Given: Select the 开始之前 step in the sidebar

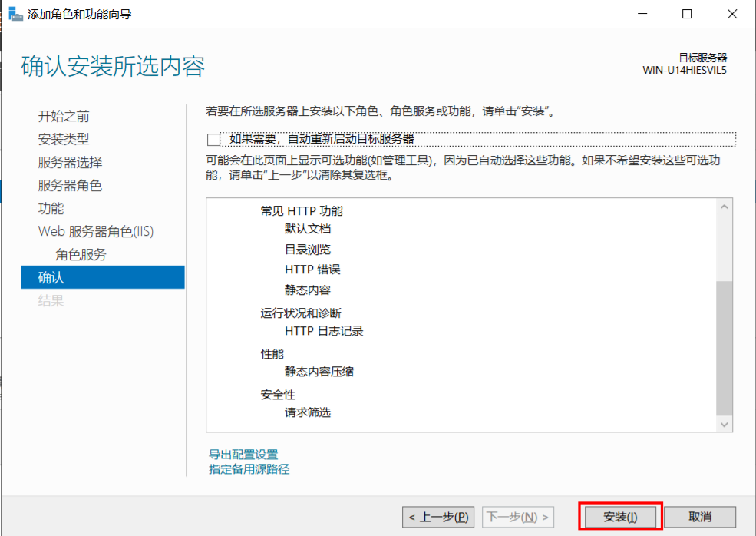Looking at the screenshot, I should click(63, 116).
